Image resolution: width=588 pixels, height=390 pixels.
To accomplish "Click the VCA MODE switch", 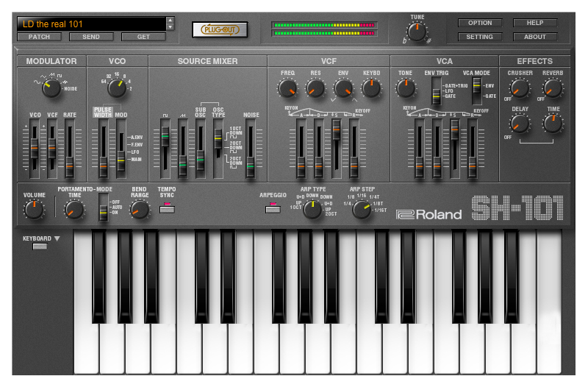I will tap(476, 91).
